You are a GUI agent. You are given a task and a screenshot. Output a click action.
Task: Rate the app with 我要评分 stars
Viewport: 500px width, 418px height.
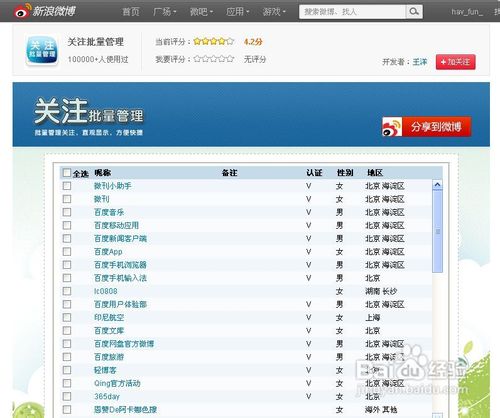(214, 59)
